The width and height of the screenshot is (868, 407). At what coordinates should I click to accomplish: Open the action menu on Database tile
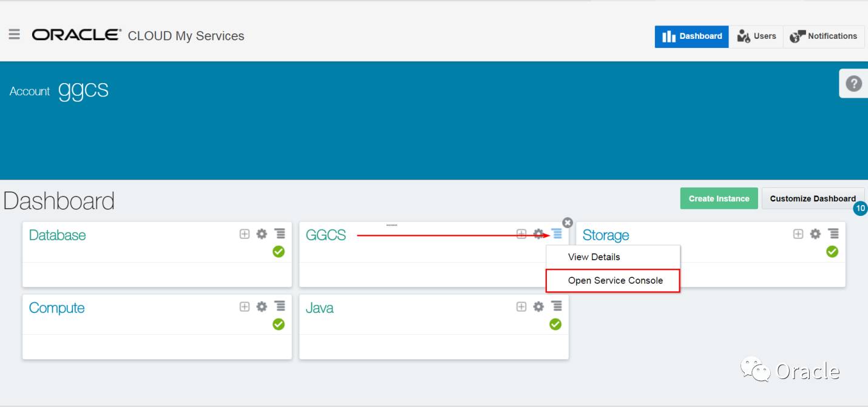[x=279, y=234]
